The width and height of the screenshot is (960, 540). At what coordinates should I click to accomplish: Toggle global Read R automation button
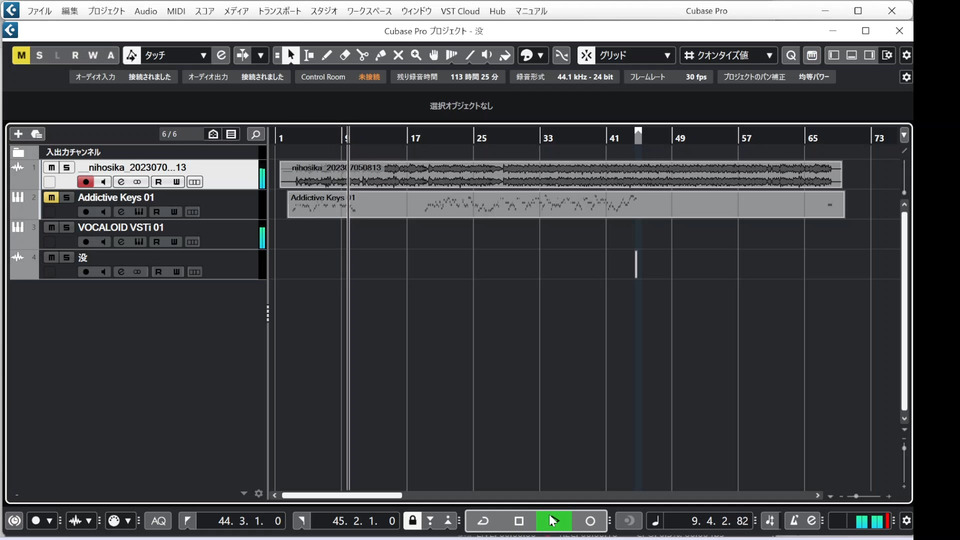pos(75,55)
